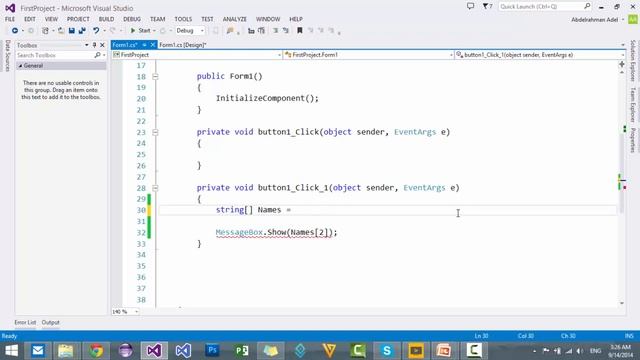Click the Search Toolbox magnifier icon

97,55
